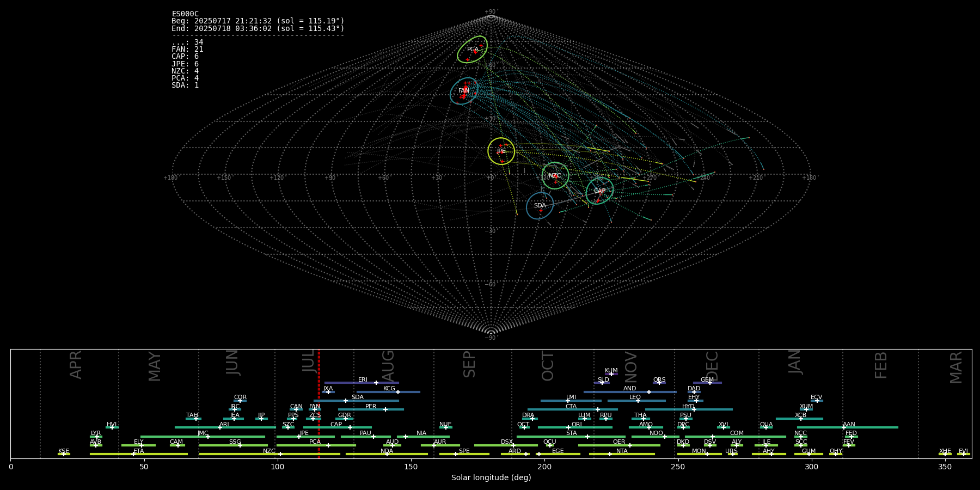Click the red dashed current solar longitude line
Image resolution: width=980 pixels, height=490 pixels.
pos(318,403)
